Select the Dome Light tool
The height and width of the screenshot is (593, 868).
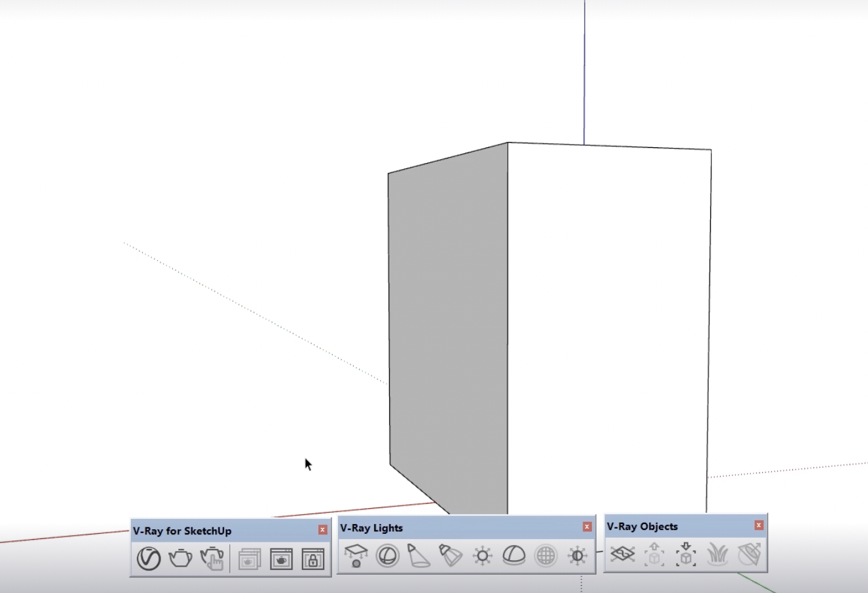(514, 556)
